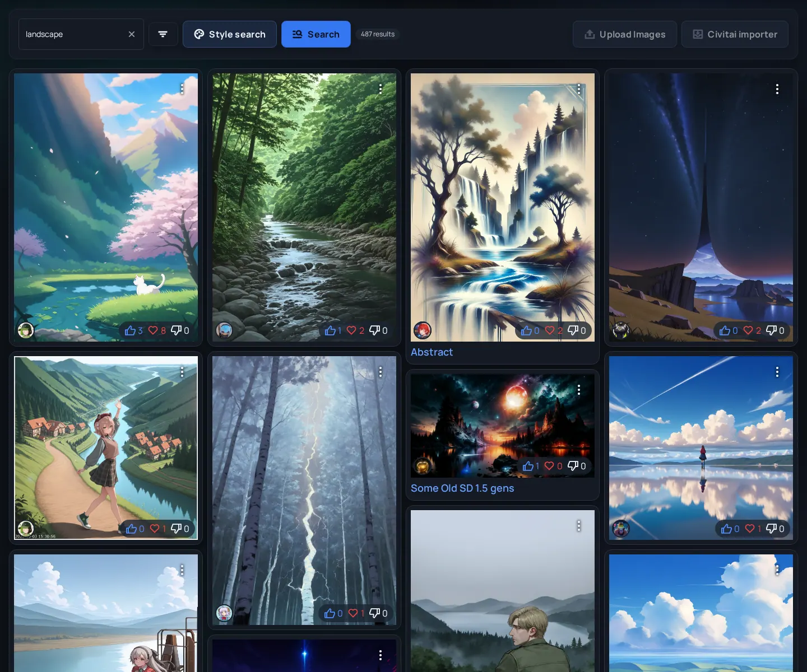Like the lightning forest image
This screenshot has height=672, width=807.
333,613
